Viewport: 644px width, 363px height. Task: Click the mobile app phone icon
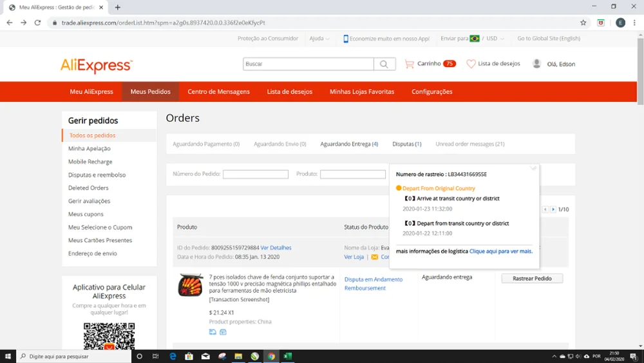(346, 39)
